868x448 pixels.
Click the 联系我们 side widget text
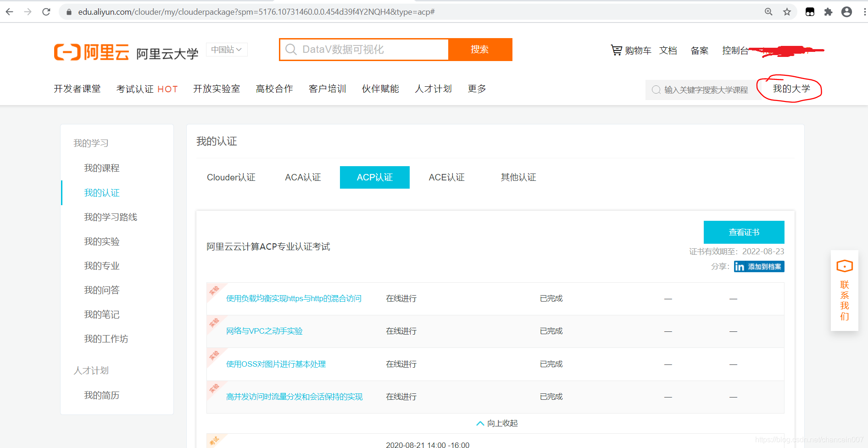845,301
